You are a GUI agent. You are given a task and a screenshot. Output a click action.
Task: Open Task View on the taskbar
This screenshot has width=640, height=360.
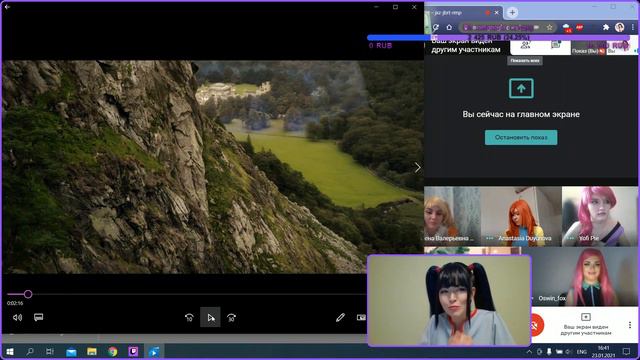(x=50, y=351)
